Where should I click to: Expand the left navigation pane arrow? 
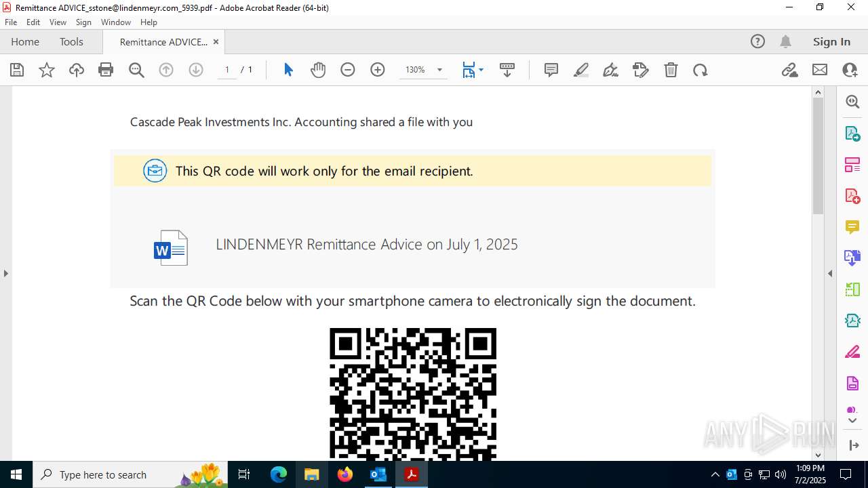coord(6,273)
